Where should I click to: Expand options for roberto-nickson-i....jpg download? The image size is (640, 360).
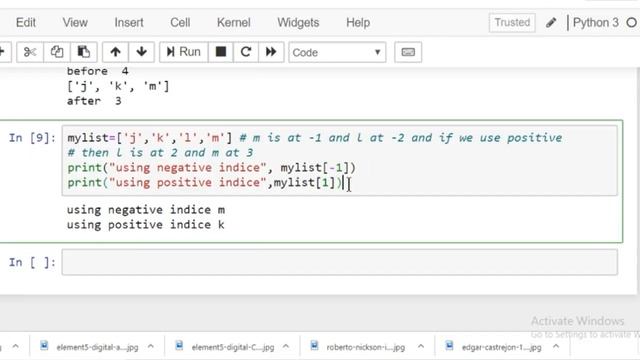[421, 347]
